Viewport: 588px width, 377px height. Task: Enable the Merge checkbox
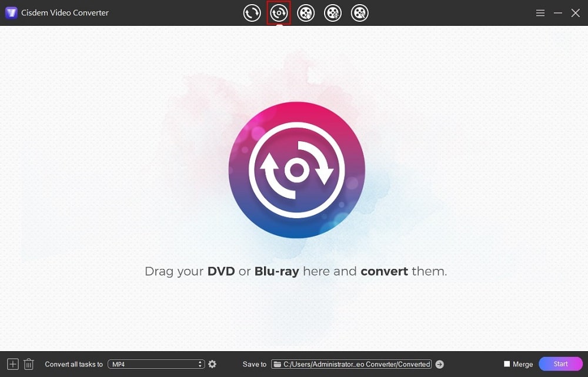click(507, 364)
